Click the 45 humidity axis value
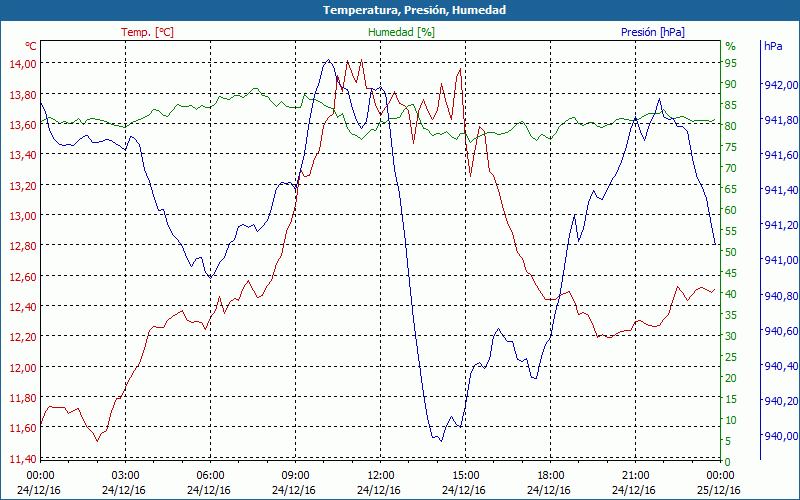The width and height of the screenshot is (800, 500). click(731, 273)
